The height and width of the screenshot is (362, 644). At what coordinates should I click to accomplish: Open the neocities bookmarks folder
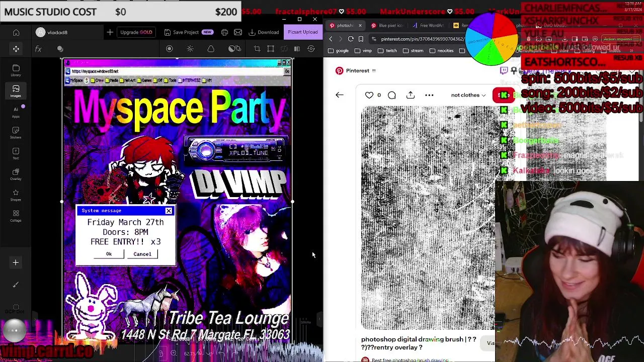441,51
